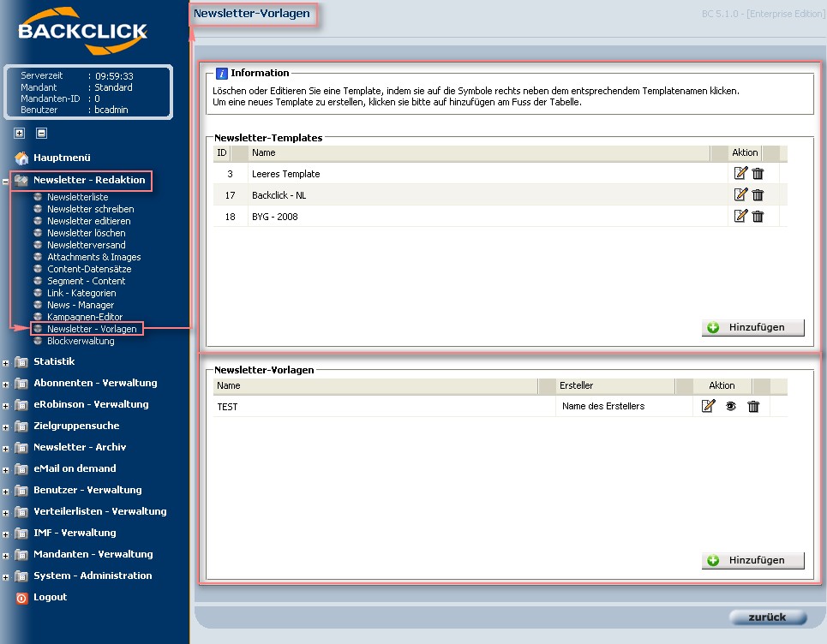Viewport: 827px width, 644px height.
Task: Expand the Zielgruppensuche menu
Action: tap(5, 427)
